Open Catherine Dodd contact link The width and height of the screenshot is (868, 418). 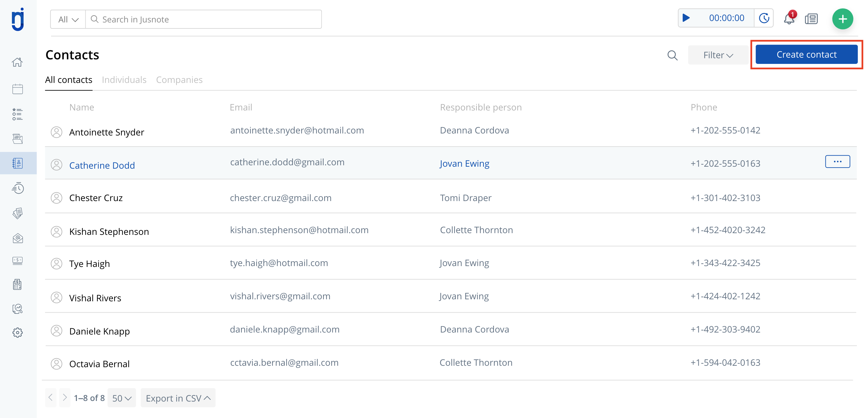pyautogui.click(x=102, y=166)
